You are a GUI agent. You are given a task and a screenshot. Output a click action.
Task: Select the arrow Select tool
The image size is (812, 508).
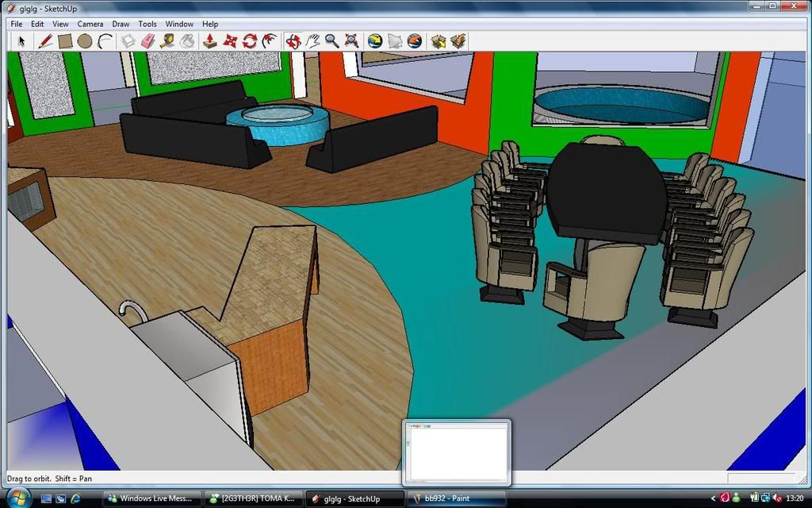pyautogui.click(x=21, y=40)
